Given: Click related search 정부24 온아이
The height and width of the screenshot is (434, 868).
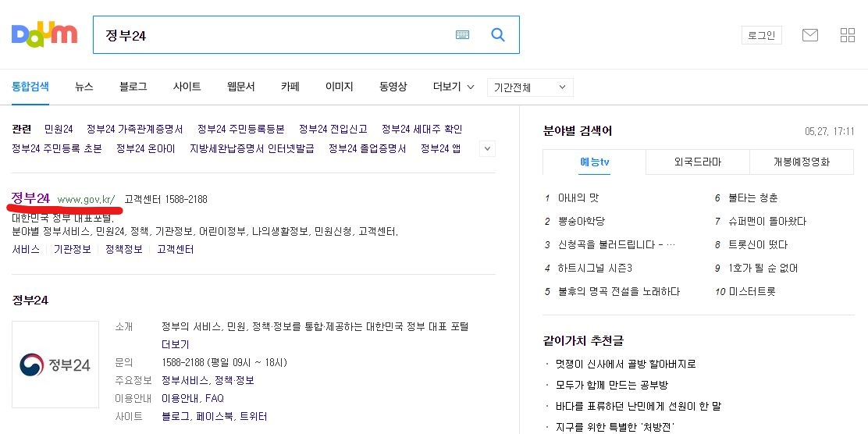Looking at the screenshot, I should coord(146,149).
